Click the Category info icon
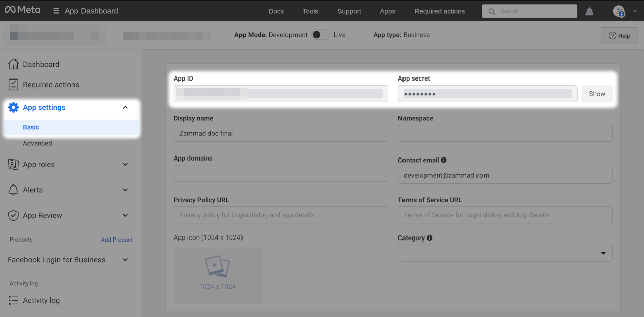 click(x=429, y=238)
